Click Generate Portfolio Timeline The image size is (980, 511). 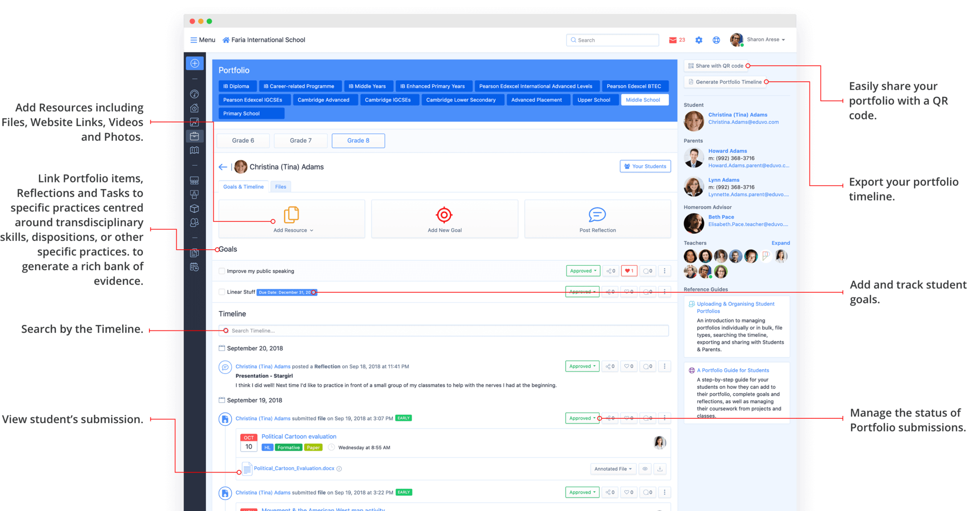click(725, 82)
